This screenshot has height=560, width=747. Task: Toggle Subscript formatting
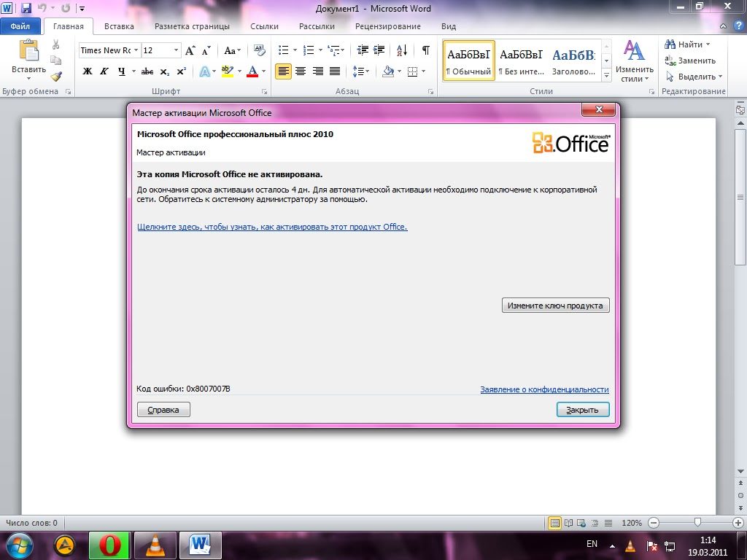[x=164, y=72]
